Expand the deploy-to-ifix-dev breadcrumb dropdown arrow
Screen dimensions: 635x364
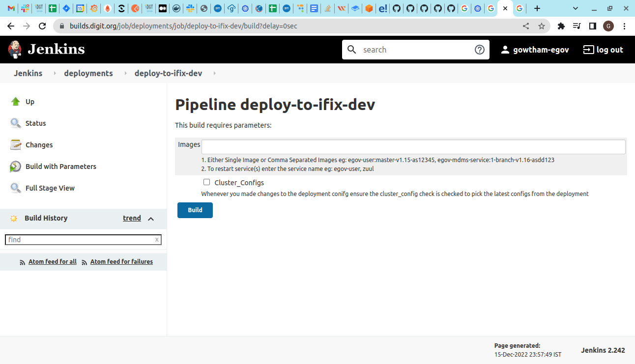pos(214,73)
